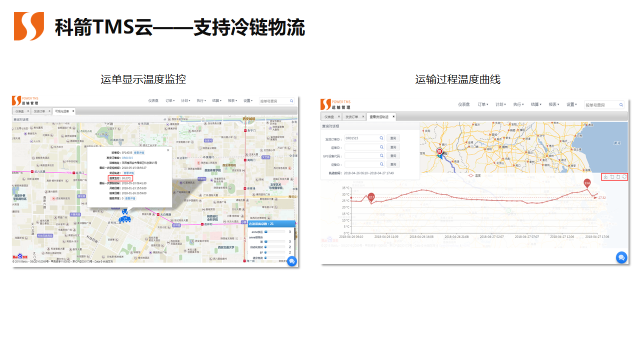This screenshot has width=640, height=360.
Task: Click the second empty input field in the query panel
Action: (364, 156)
